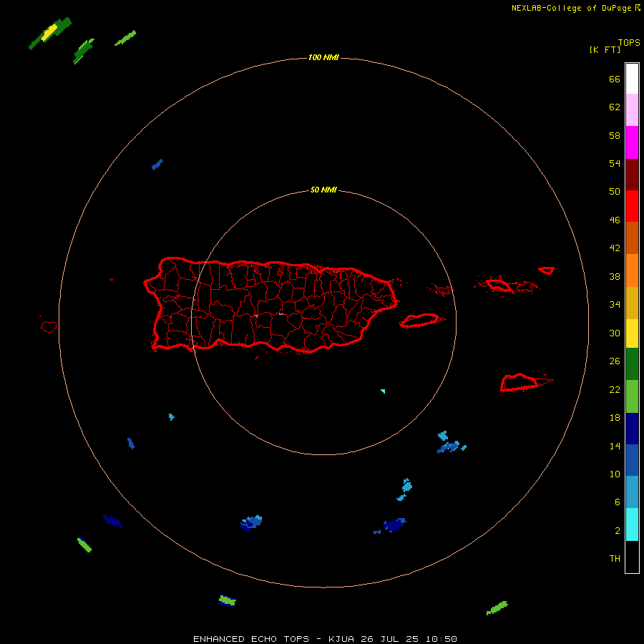The height and width of the screenshot is (644, 644).
Task: Click the legend value "18"
Action: (x=615, y=418)
